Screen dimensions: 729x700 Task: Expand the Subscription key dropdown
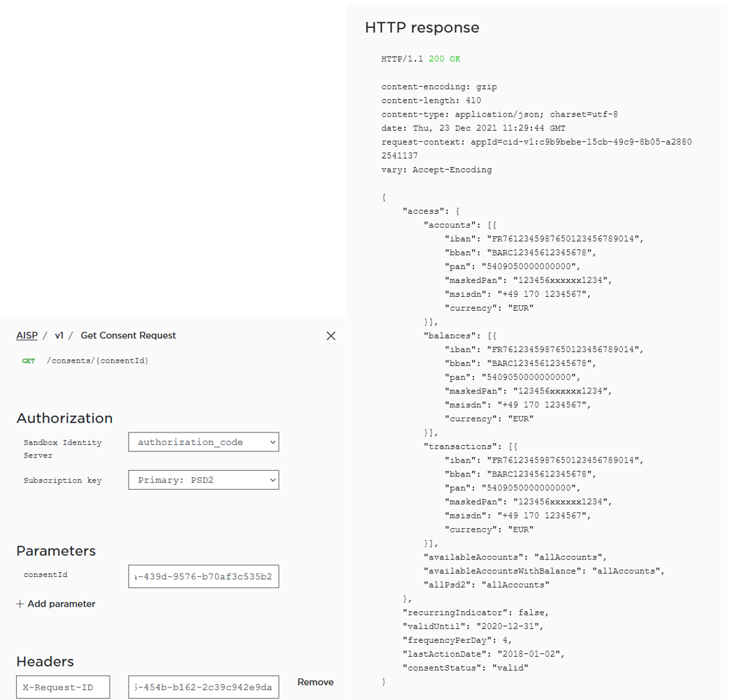(x=203, y=480)
